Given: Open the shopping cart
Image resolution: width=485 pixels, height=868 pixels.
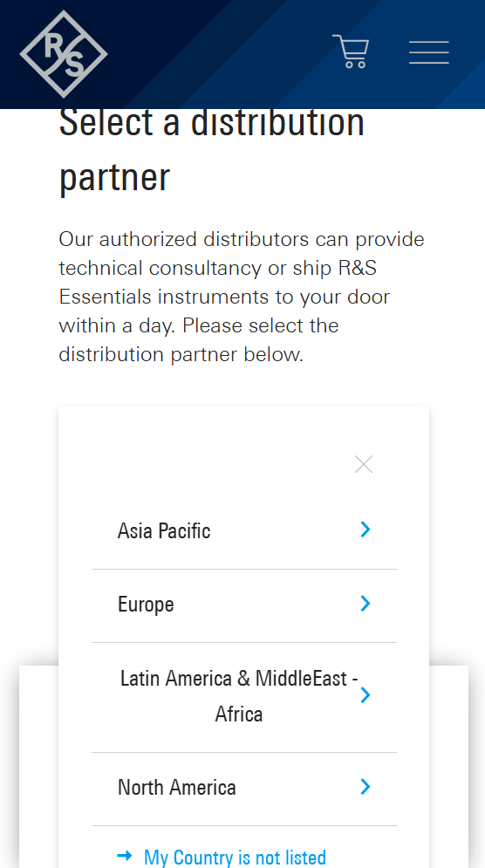Looking at the screenshot, I should 351,51.
